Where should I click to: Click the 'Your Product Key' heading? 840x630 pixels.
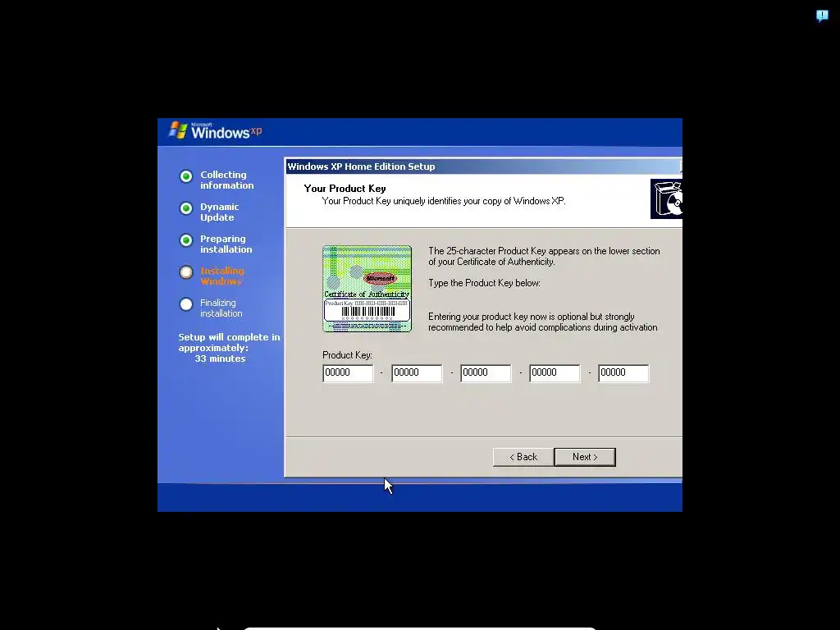point(345,189)
